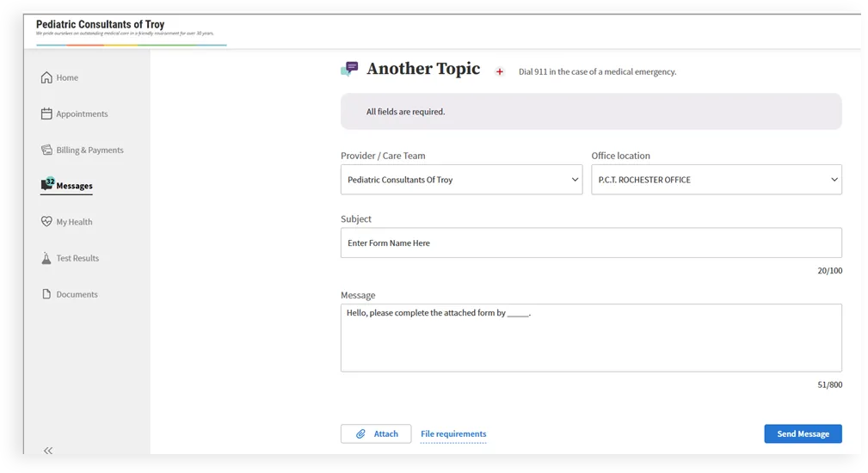Viewport: 868px width, 473px height.
Task: Click the Messages icon with notification badge
Action: coord(47,185)
